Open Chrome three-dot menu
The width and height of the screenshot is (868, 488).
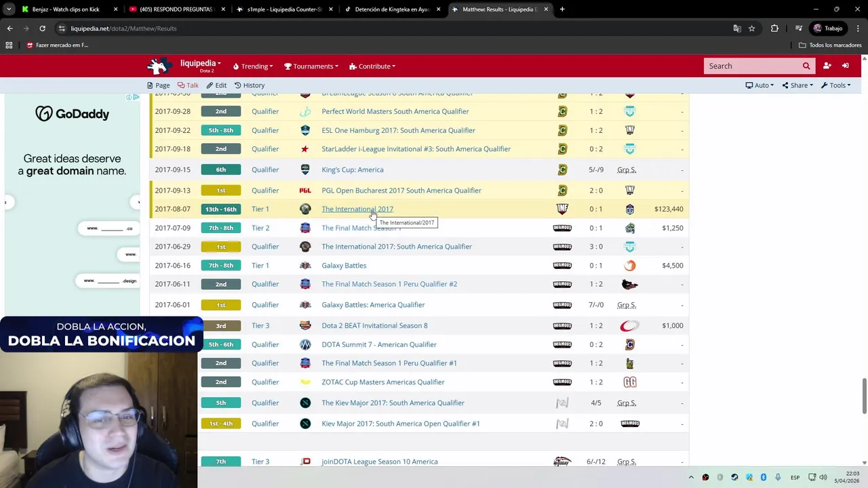click(859, 28)
